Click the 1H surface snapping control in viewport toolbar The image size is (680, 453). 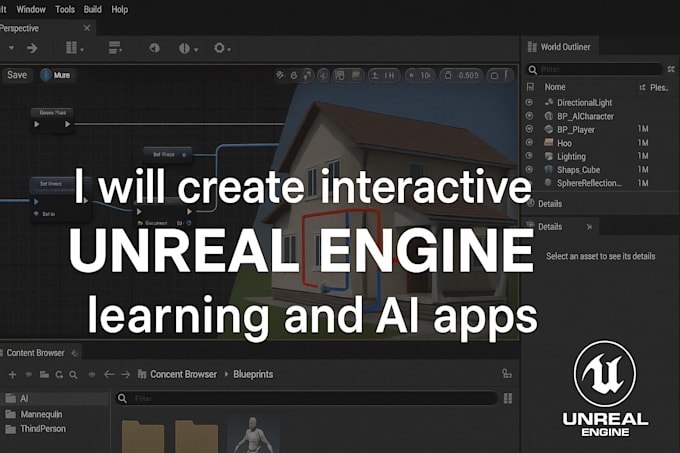point(383,75)
